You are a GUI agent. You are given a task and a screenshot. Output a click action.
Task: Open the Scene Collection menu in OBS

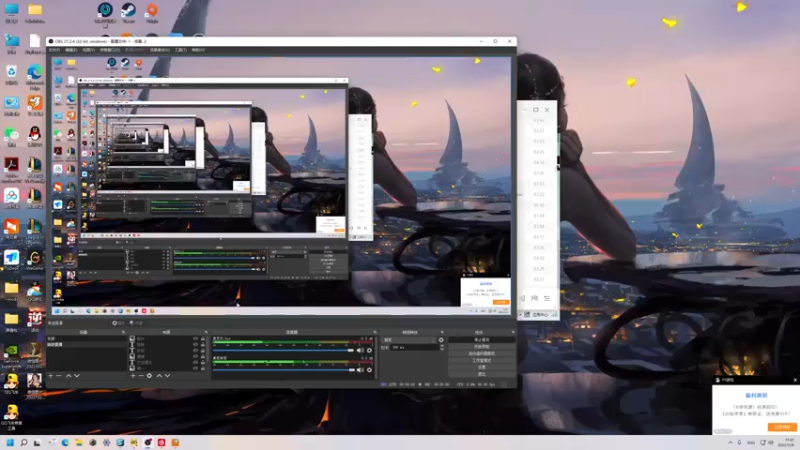point(160,50)
